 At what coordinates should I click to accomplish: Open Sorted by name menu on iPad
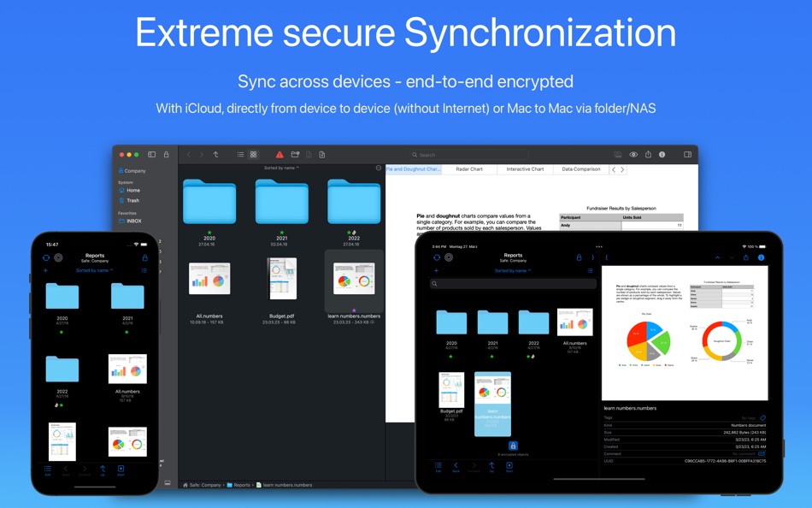pyautogui.click(x=513, y=270)
